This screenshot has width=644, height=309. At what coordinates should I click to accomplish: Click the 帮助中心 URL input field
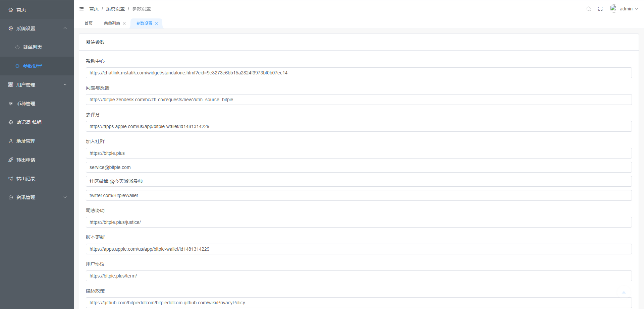click(x=359, y=73)
